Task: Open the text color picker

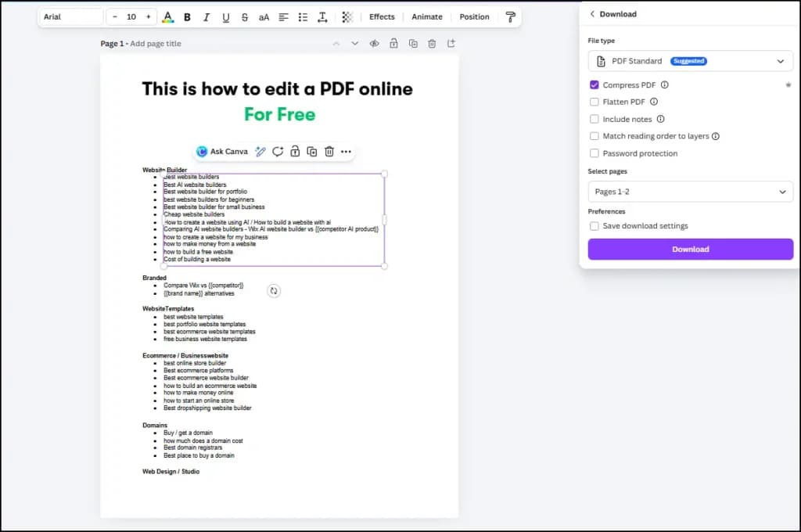Action: click(167, 17)
